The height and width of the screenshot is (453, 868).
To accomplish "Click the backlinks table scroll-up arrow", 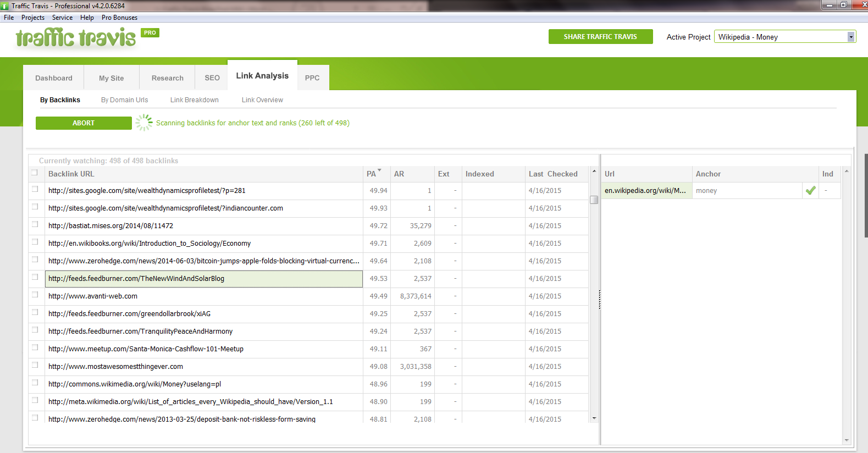I will (x=594, y=172).
